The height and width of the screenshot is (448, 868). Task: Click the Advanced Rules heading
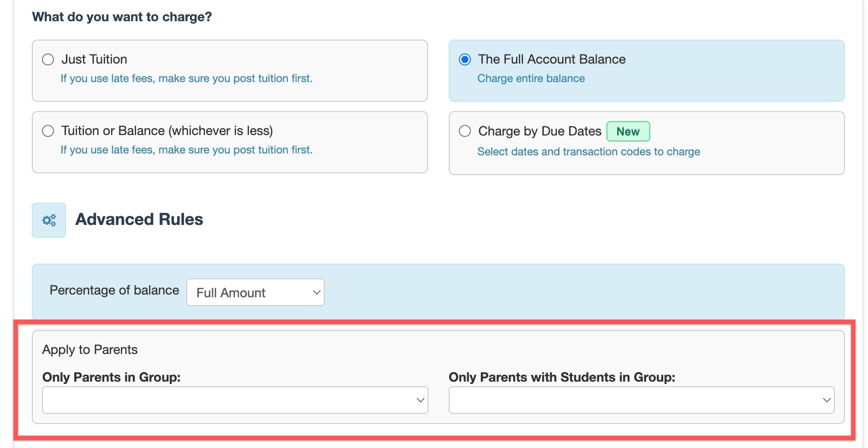[x=139, y=219]
